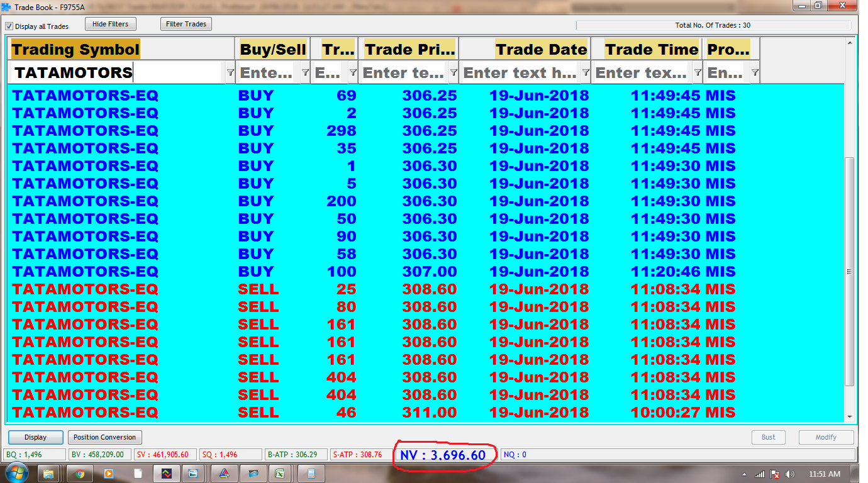Click the Bust button
This screenshot has width=868, height=483.
point(769,437)
